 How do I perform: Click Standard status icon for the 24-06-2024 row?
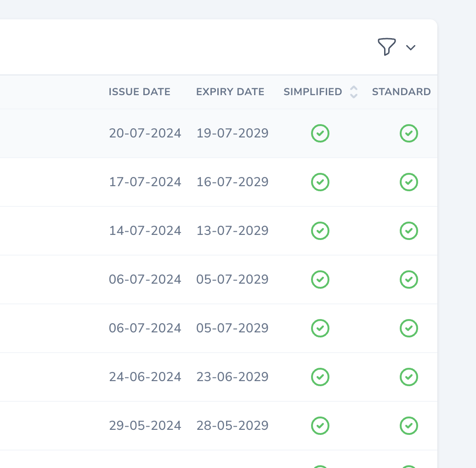[x=408, y=377]
